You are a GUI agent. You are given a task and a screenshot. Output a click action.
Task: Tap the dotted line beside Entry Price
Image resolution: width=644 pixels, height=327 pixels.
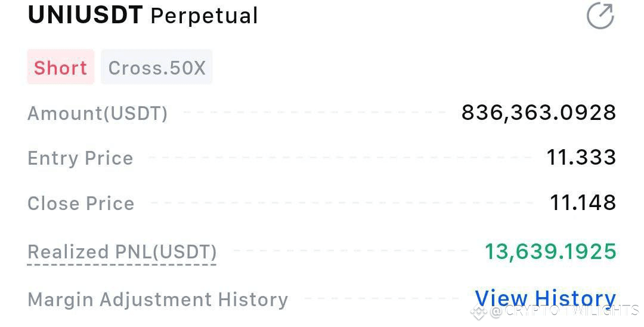340,158
